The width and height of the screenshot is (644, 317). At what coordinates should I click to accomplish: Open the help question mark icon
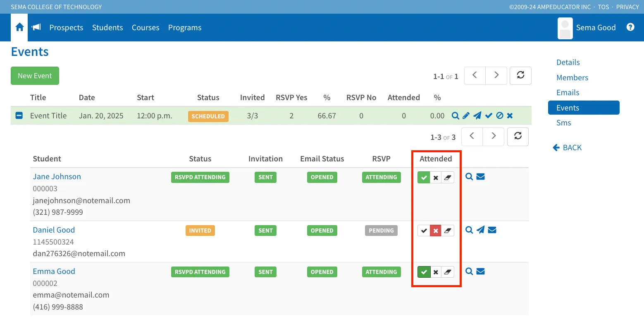630,27
